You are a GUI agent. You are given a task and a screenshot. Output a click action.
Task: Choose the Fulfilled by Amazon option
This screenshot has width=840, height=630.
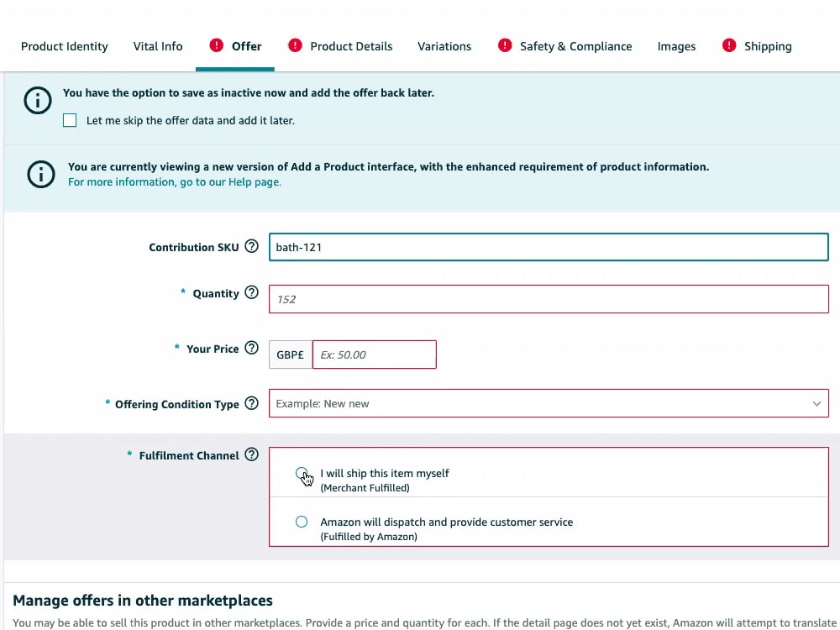pyautogui.click(x=302, y=522)
